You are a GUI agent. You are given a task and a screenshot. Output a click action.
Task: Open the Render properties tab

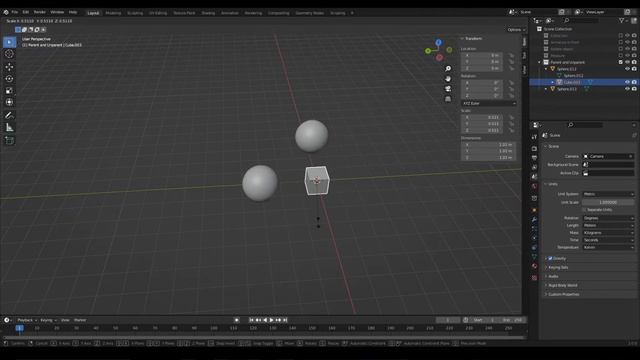534,149
